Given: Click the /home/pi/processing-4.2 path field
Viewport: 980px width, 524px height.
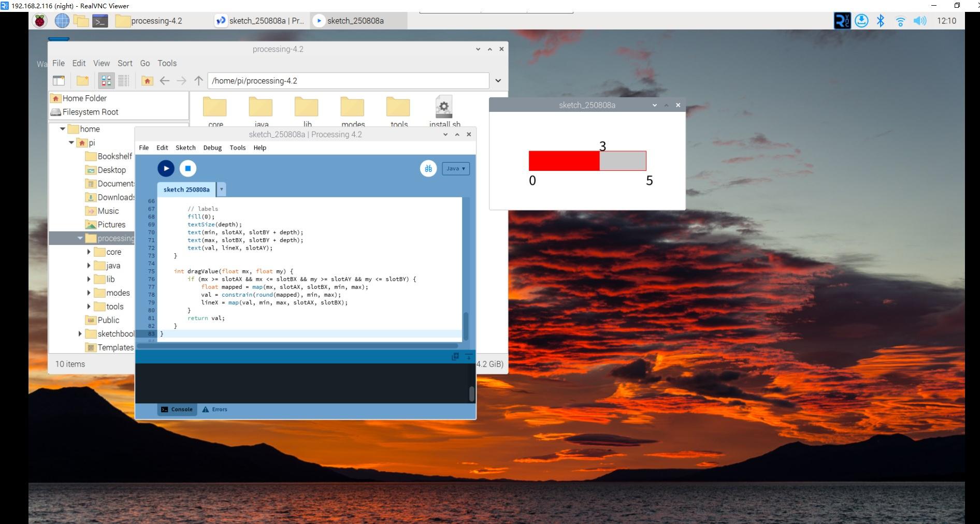Looking at the screenshot, I should pos(349,81).
